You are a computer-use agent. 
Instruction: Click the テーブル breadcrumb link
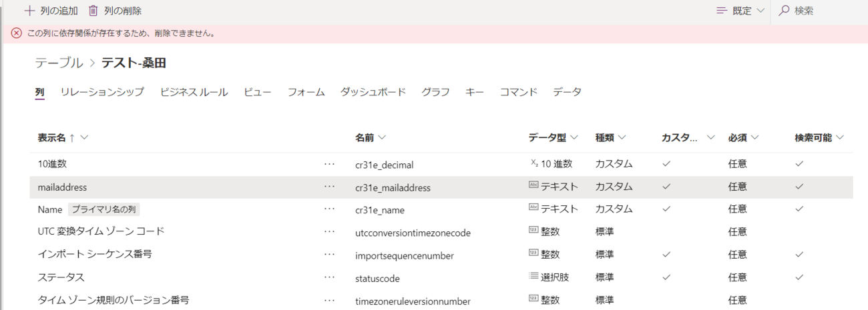(59, 63)
